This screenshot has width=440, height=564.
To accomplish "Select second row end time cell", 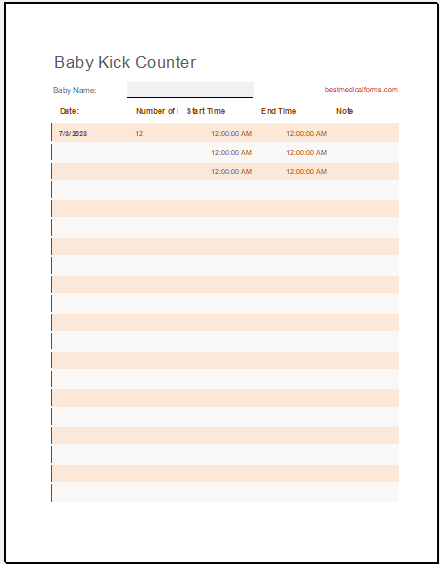I will tap(307, 153).
